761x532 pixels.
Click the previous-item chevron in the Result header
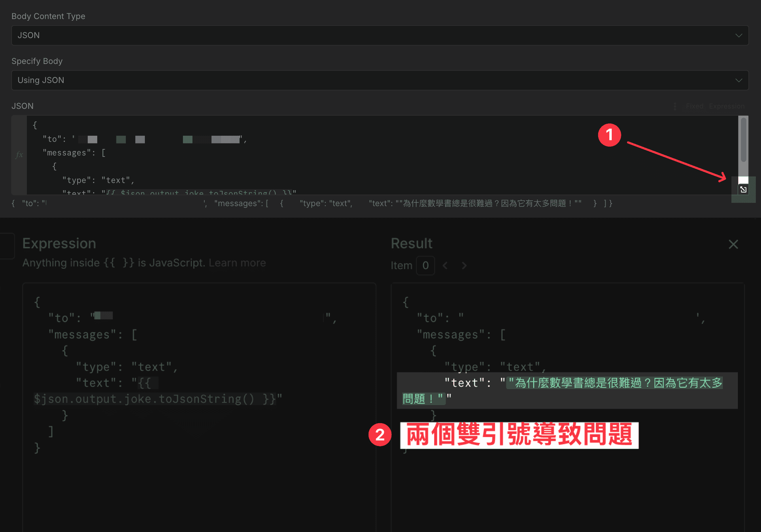445,266
